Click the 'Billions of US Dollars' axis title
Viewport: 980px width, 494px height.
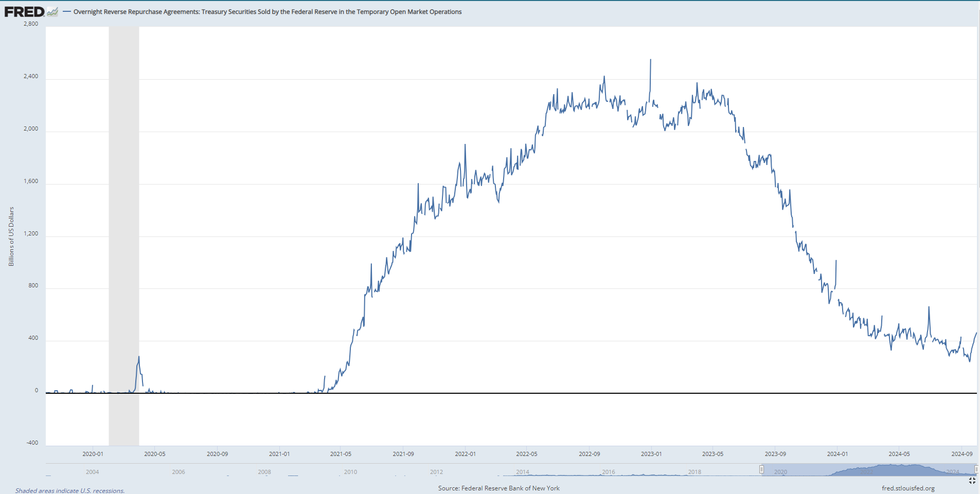(11, 236)
